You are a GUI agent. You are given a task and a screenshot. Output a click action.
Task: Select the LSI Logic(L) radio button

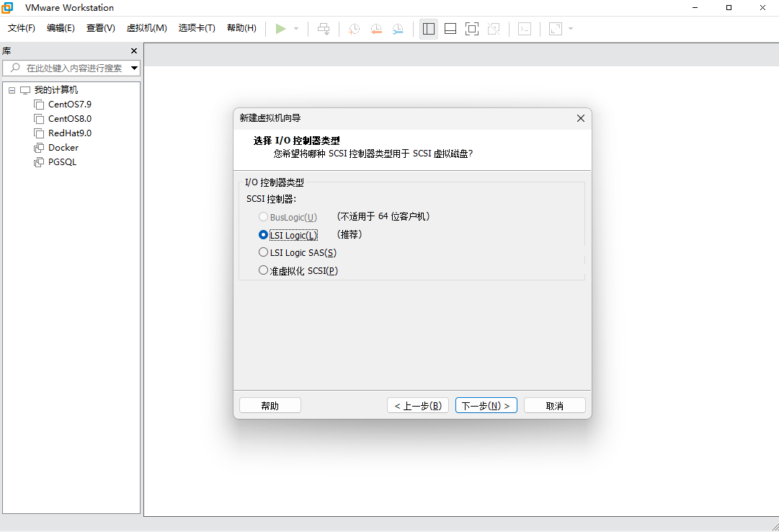(263, 235)
